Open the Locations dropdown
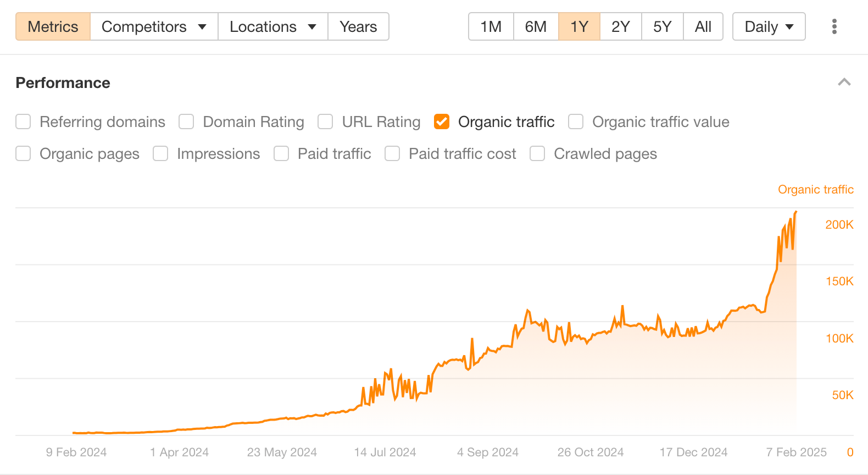The image size is (868, 475). [x=272, y=26]
